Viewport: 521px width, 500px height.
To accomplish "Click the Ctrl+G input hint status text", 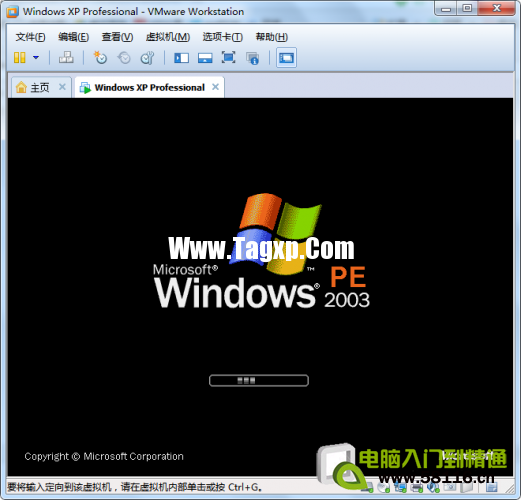I will (134, 487).
